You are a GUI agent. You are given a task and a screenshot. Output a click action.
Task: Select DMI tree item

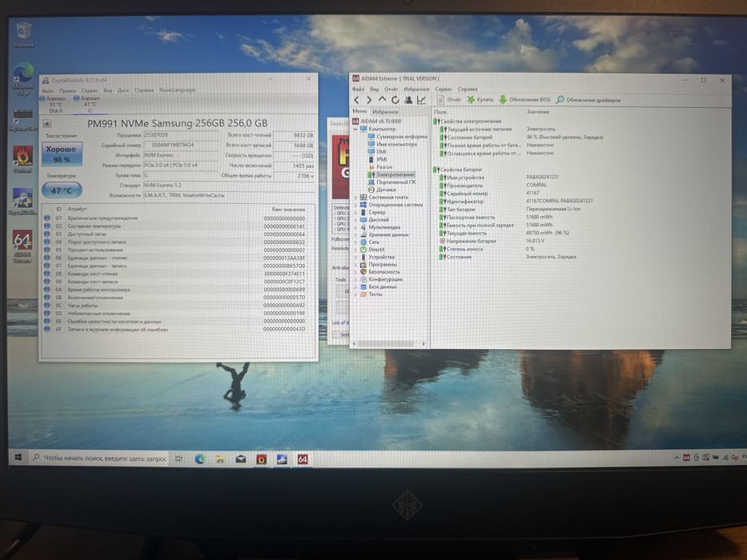[x=377, y=152]
